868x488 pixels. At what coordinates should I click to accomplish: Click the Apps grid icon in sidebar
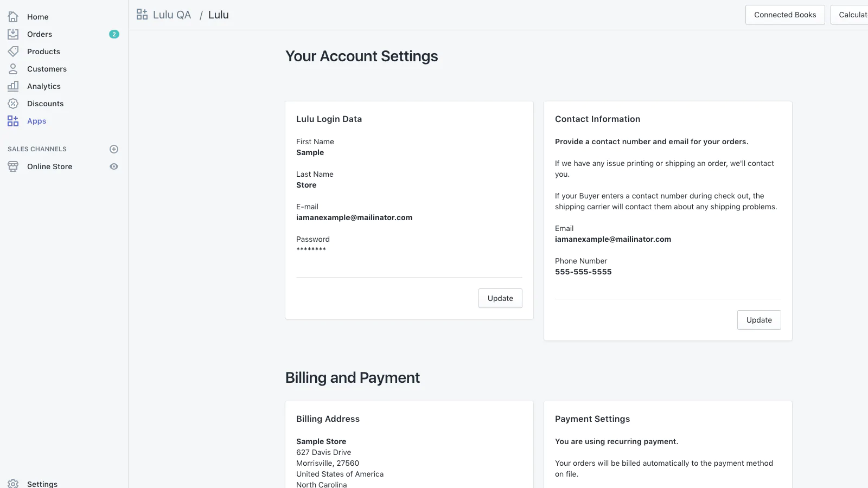13,121
